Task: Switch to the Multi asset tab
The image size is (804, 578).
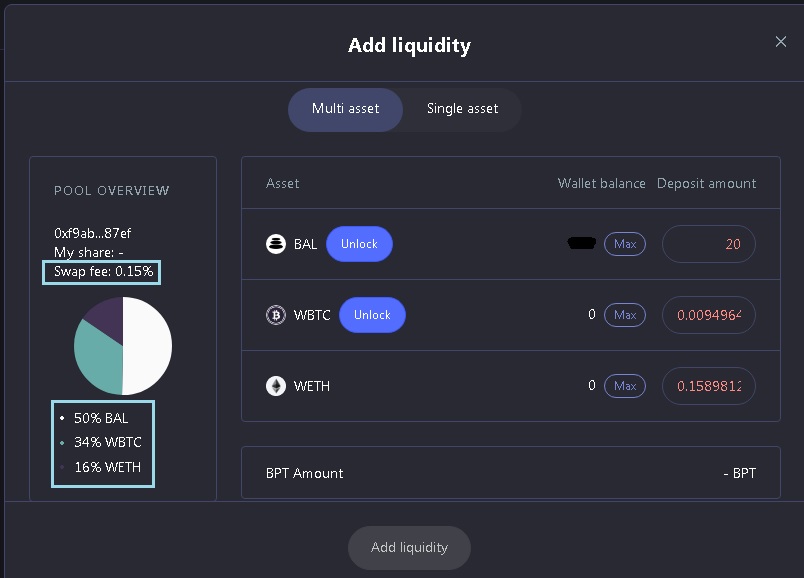Action: coord(345,109)
